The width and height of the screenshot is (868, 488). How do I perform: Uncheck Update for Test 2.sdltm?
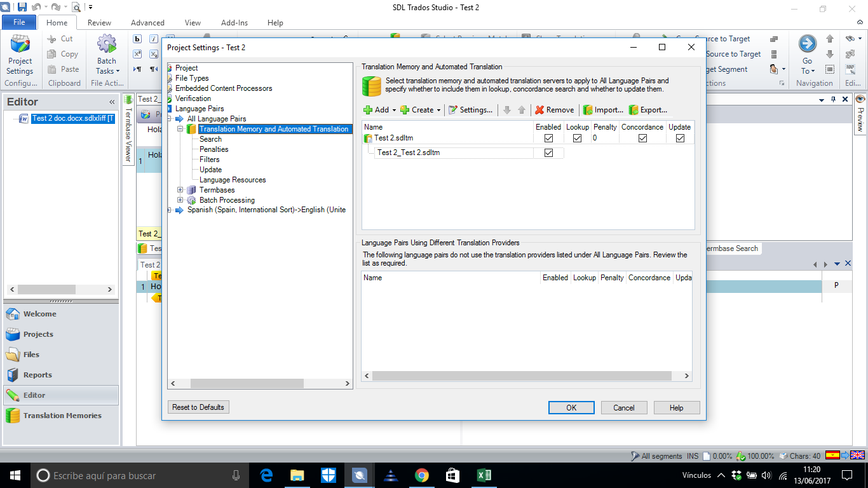680,138
